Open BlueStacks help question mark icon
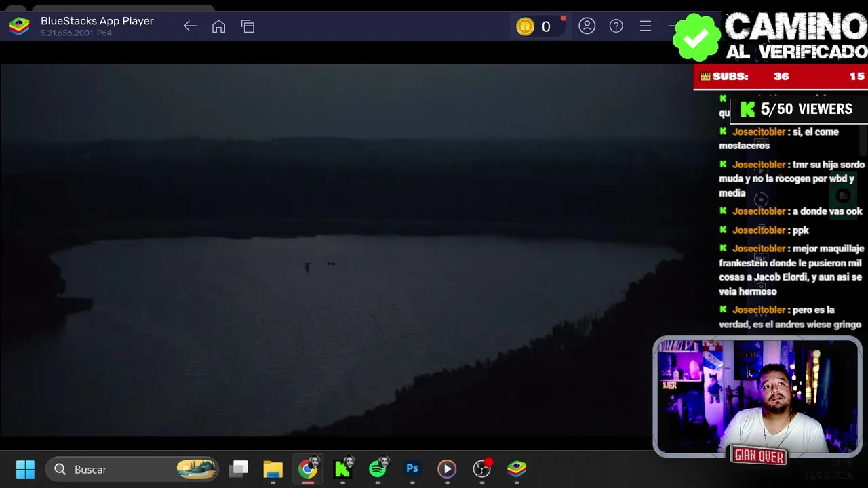Image resolution: width=868 pixels, height=488 pixels. pyautogui.click(x=616, y=26)
